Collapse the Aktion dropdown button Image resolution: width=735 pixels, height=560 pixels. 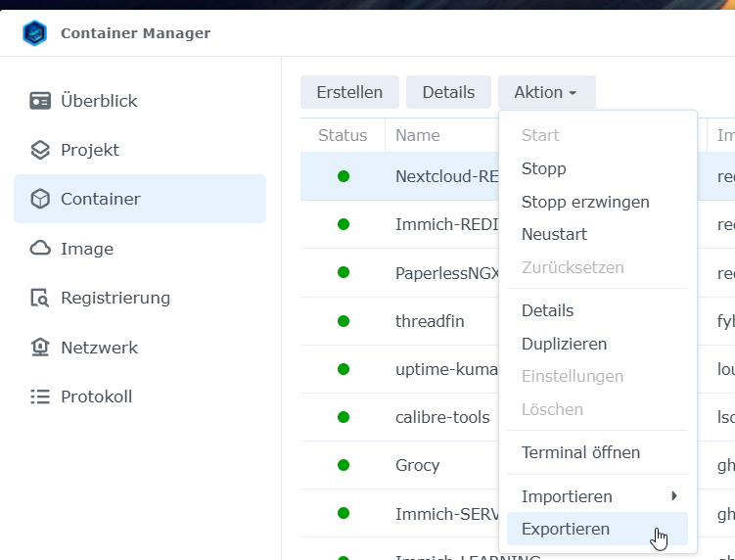(546, 92)
